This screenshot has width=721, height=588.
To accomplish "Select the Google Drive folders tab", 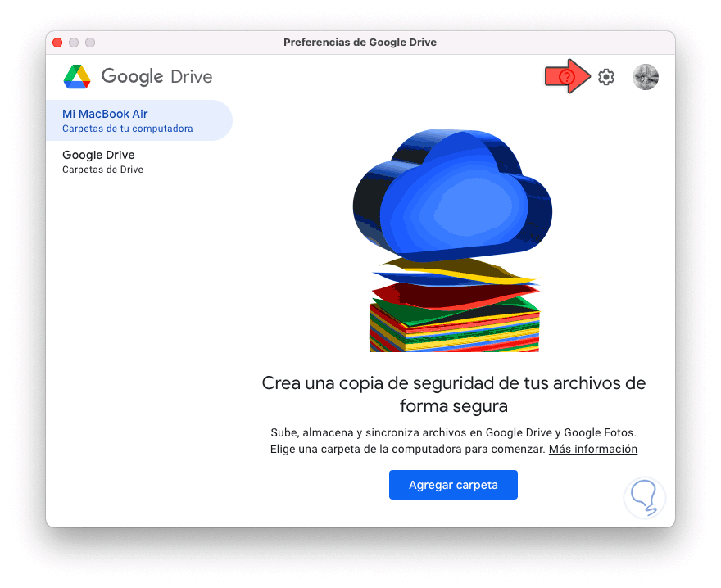I will (139, 162).
